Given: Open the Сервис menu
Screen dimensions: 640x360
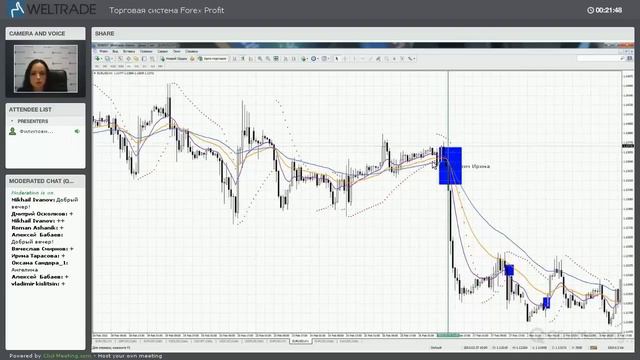Looking at the screenshot, I should tap(162, 51).
